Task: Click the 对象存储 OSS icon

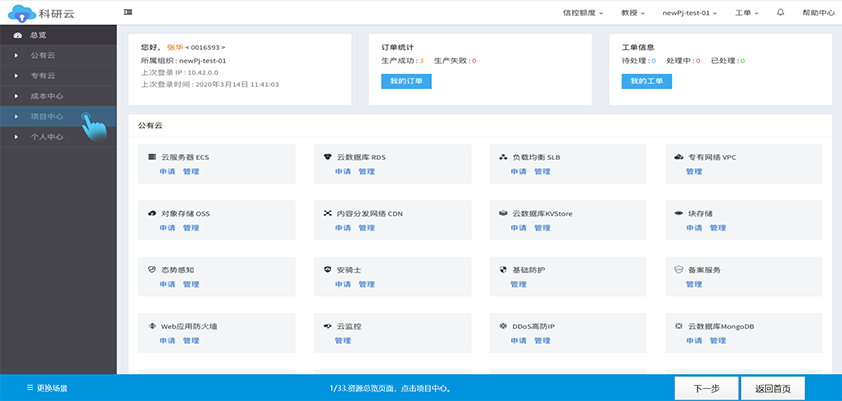Action: click(152, 214)
